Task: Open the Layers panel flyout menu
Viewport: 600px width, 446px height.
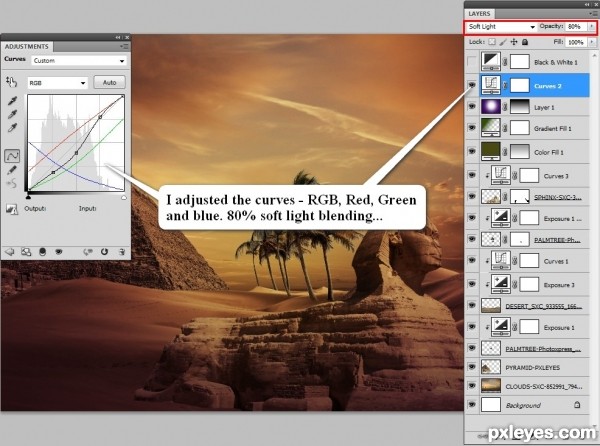Action: 593,13
